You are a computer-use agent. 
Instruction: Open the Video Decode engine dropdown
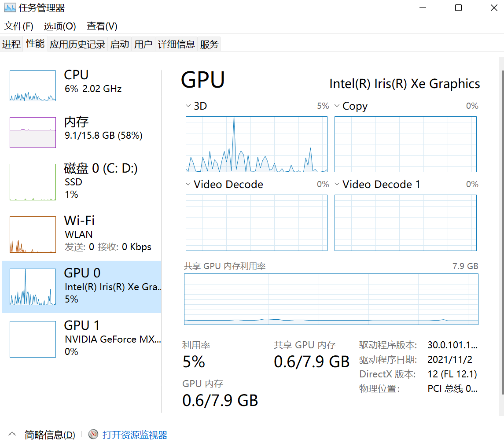(x=188, y=185)
